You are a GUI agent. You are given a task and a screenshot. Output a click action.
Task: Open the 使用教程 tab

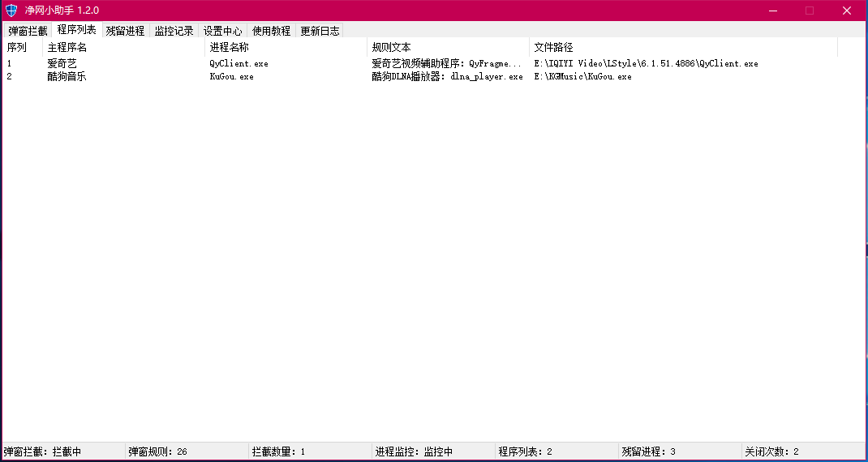271,31
